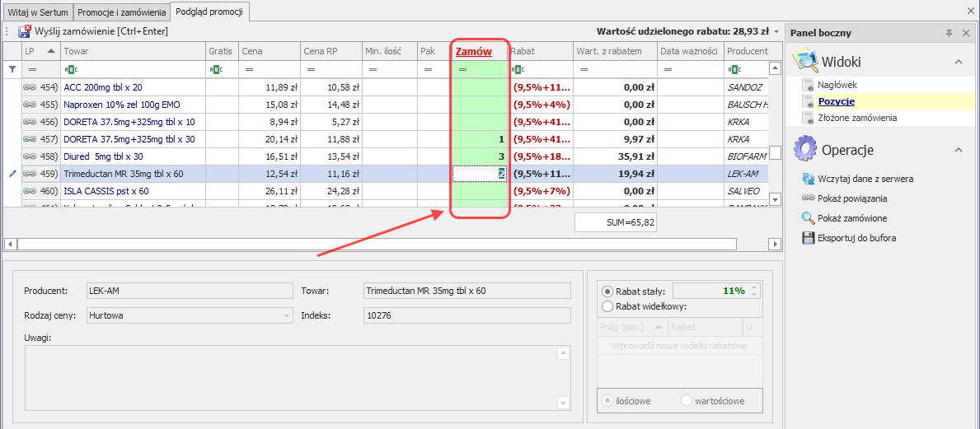Click the Pokaż zamówione magnifier icon
The height and width of the screenshot is (429, 980).
point(809,218)
